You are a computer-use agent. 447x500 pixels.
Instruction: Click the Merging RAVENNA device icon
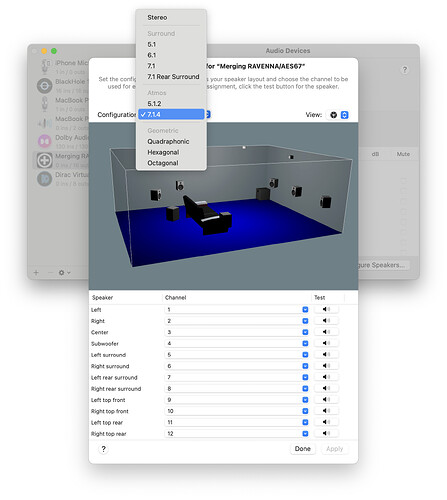pos(45,161)
